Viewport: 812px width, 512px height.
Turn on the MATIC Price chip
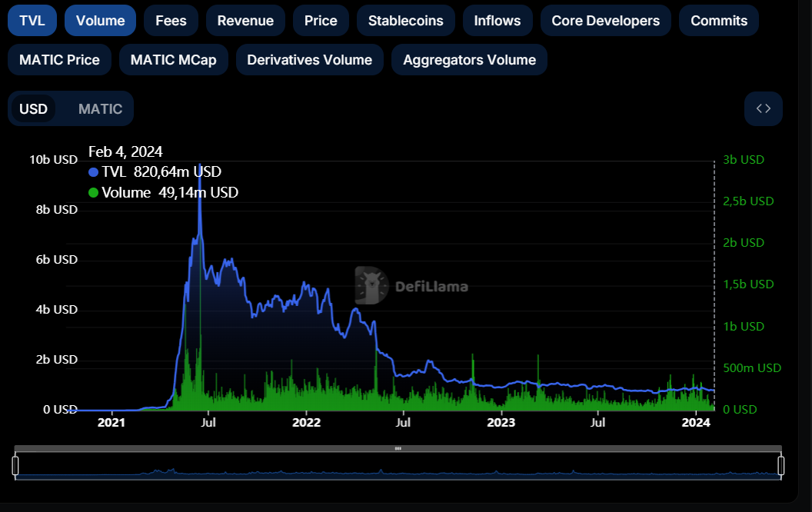(x=59, y=59)
